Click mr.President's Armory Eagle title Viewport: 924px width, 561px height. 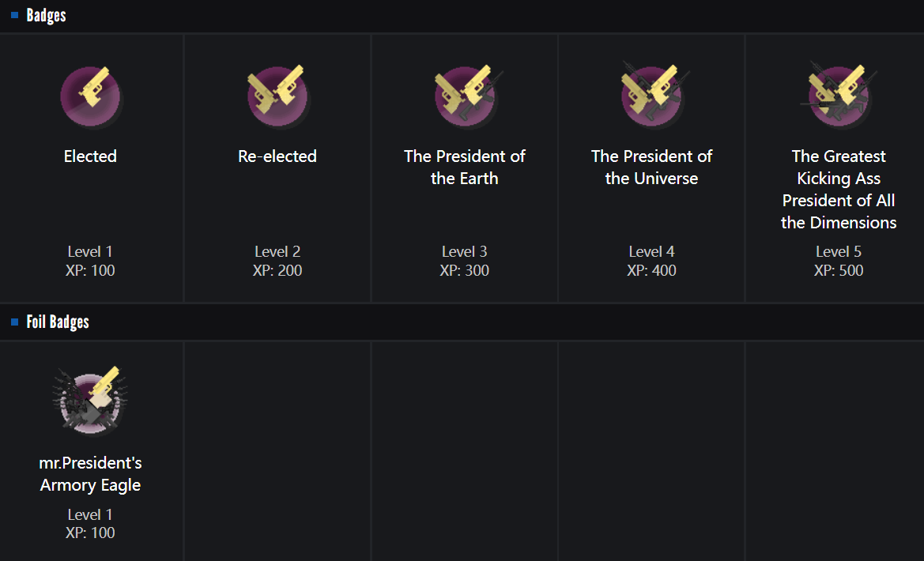(x=90, y=474)
